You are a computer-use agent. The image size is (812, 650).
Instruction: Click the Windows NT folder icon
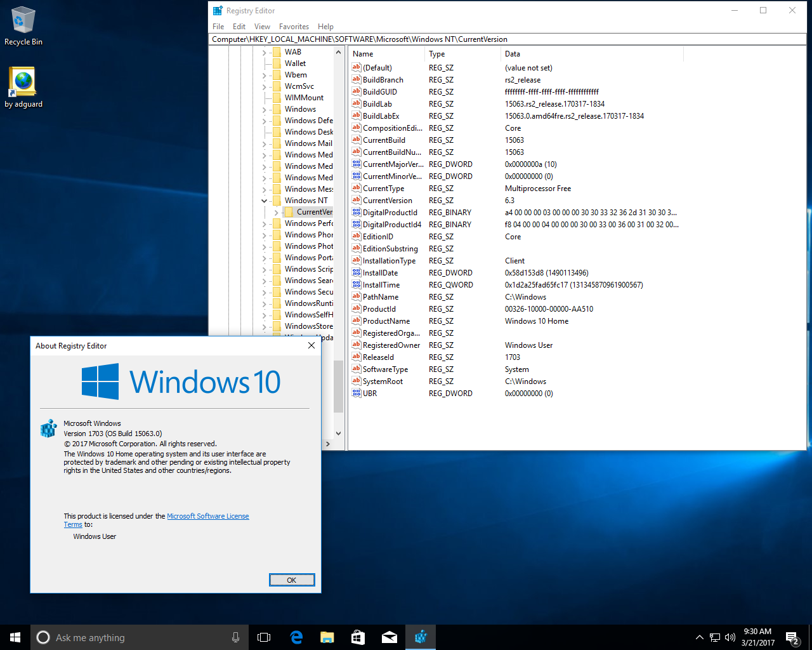(277, 201)
